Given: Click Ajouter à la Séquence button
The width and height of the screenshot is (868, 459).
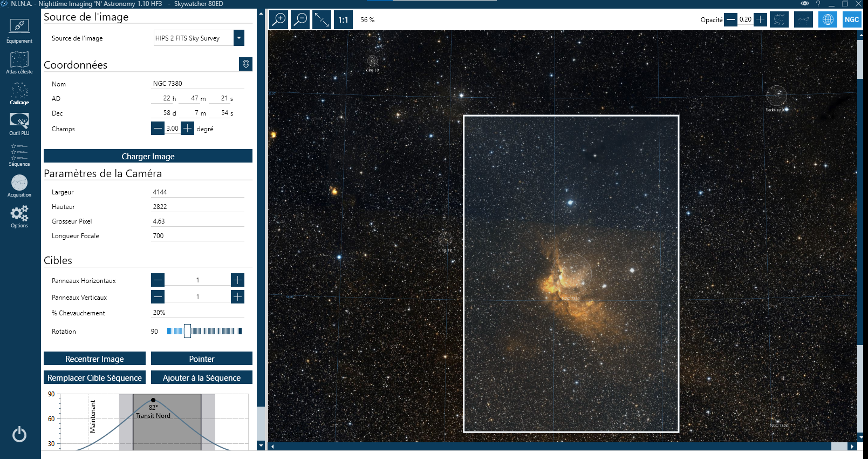Looking at the screenshot, I should pyautogui.click(x=202, y=377).
